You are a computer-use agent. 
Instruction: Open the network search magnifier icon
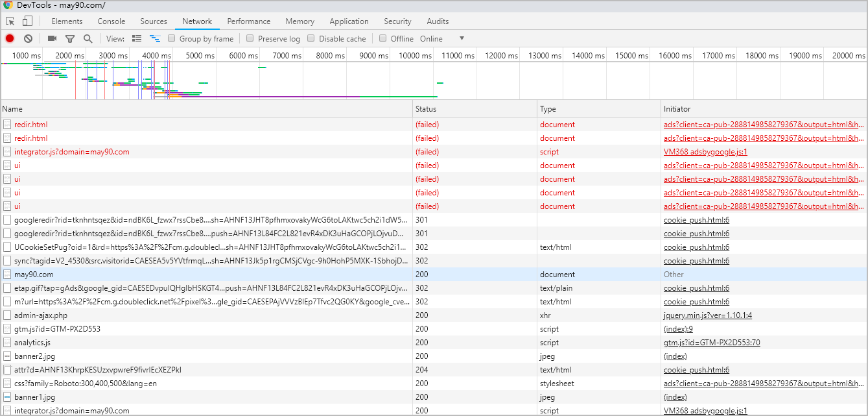click(x=88, y=39)
